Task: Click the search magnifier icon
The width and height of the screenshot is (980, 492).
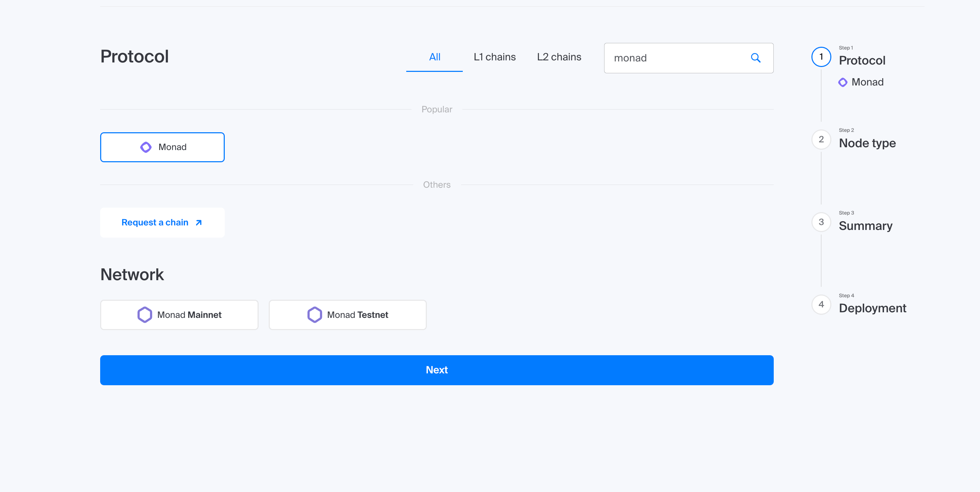Action: pos(756,58)
